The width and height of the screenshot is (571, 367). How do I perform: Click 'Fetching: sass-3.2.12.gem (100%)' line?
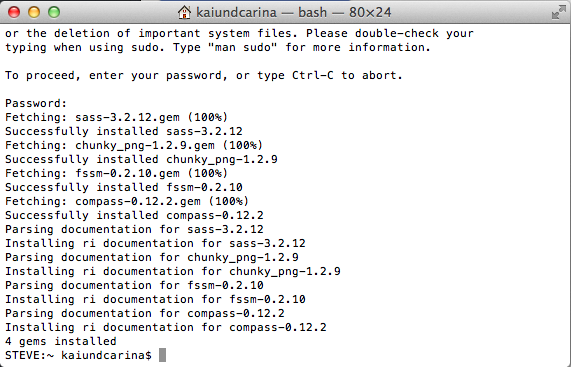(x=117, y=117)
